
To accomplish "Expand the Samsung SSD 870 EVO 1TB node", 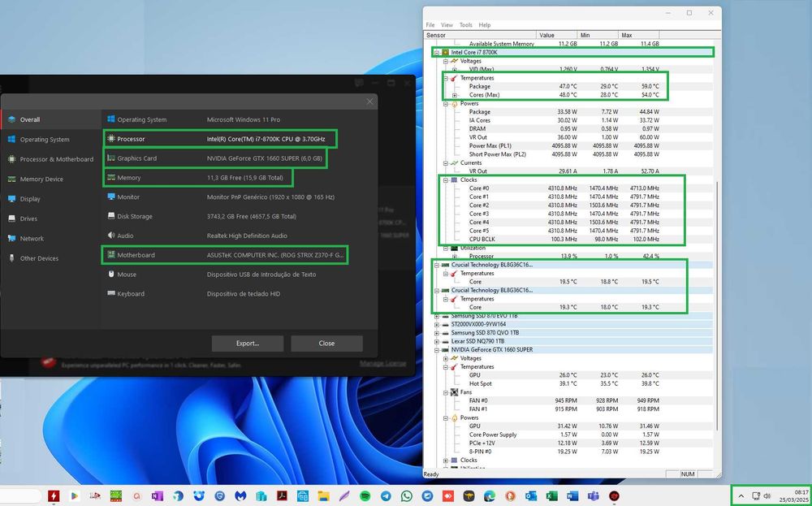I will (x=437, y=316).
